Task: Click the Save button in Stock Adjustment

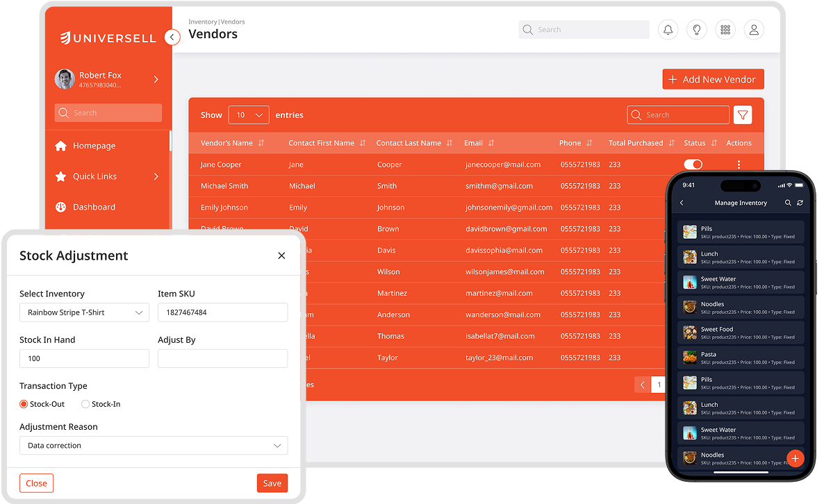Action: click(x=272, y=484)
